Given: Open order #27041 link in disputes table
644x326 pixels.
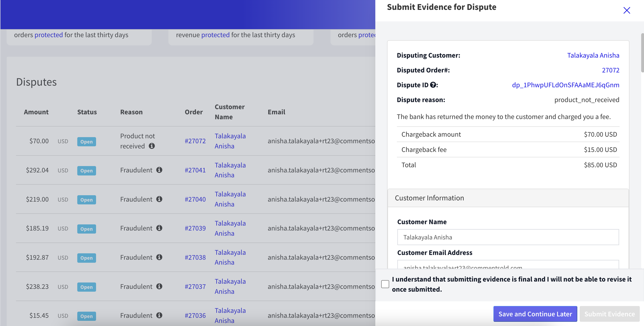Looking at the screenshot, I should pyautogui.click(x=195, y=170).
